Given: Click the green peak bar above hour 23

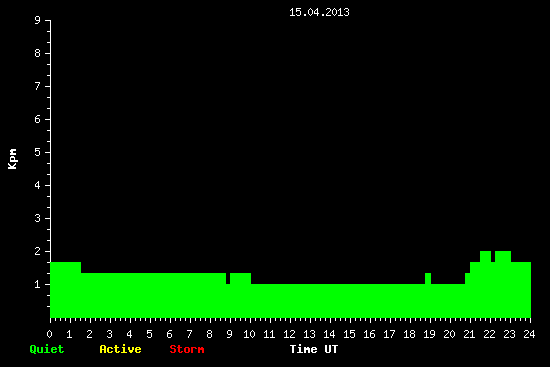Looking at the screenshot, I should 503,256.
